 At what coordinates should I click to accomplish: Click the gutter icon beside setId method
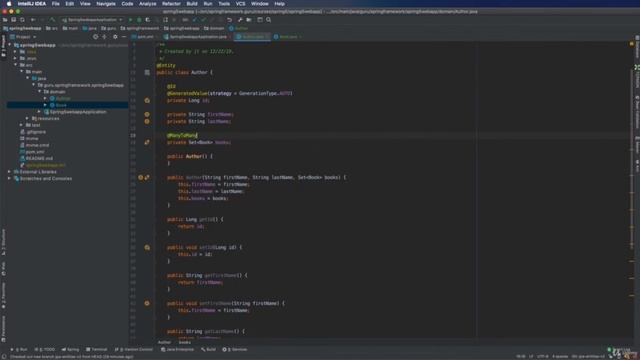(147, 247)
